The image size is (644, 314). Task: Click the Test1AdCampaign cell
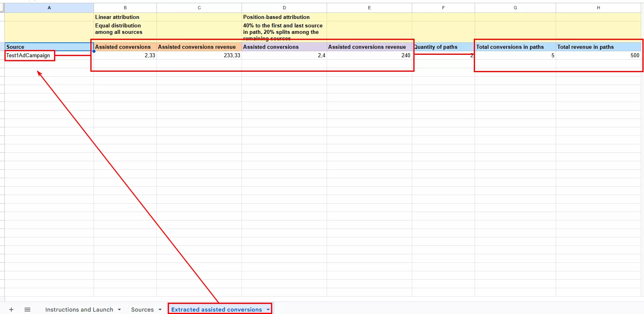(28, 56)
